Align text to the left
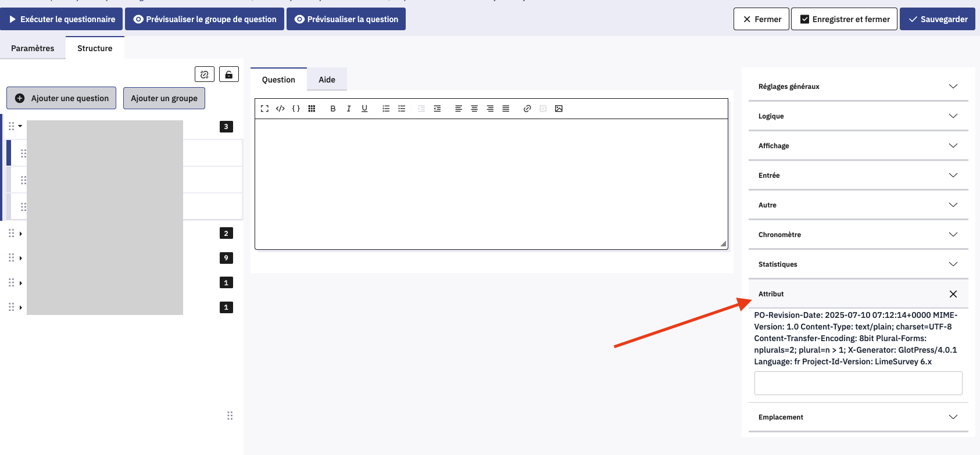The height and width of the screenshot is (455, 980). click(x=459, y=109)
